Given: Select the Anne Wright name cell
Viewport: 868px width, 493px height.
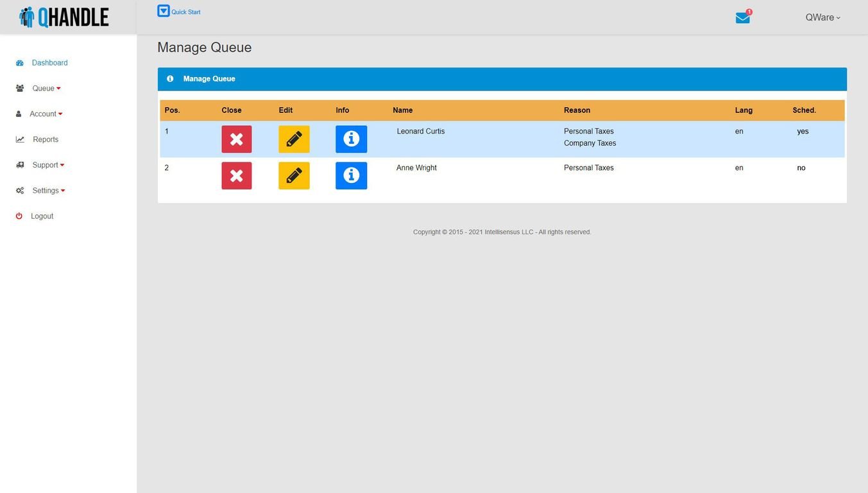Looking at the screenshot, I should click(x=416, y=168).
